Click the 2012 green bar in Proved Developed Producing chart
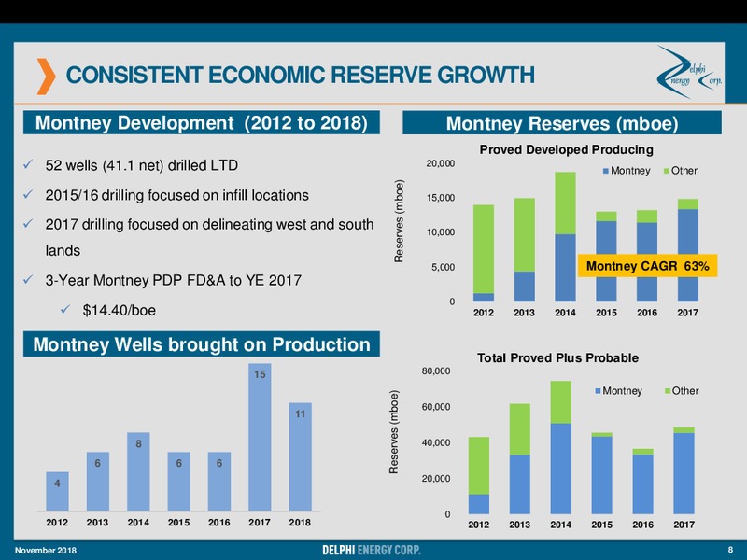Viewport: 747px width, 560px height. 483,249
